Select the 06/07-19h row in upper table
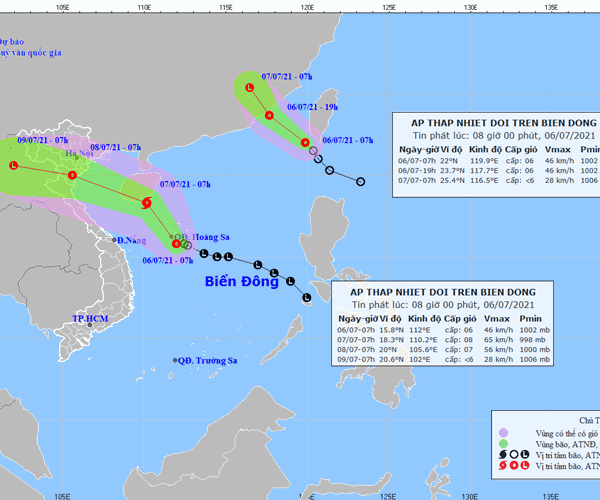The height and width of the screenshot is (500, 600). tap(495, 171)
